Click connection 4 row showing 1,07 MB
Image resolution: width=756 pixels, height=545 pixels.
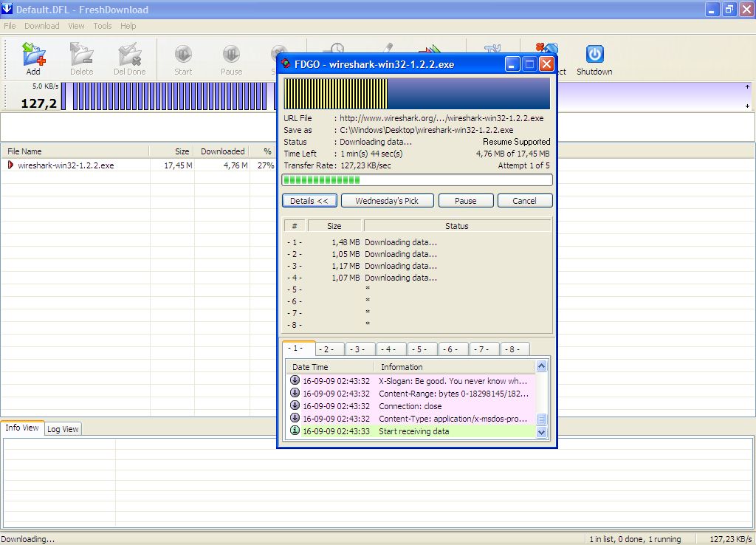point(417,278)
